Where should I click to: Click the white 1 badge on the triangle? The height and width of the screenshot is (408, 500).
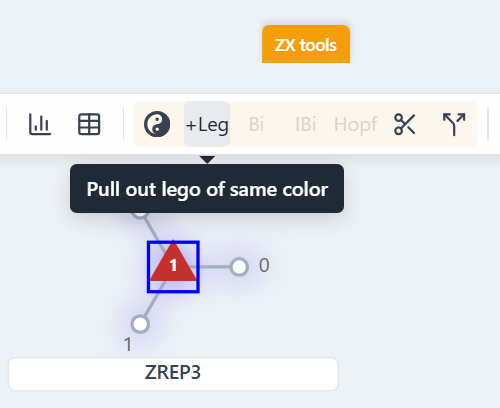pos(173,266)
